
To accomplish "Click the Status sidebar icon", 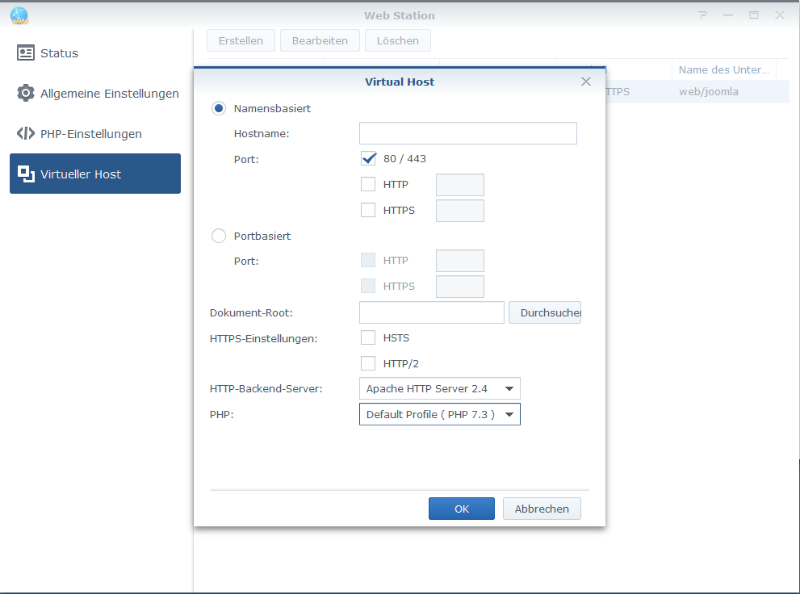I will click(26, 53).
